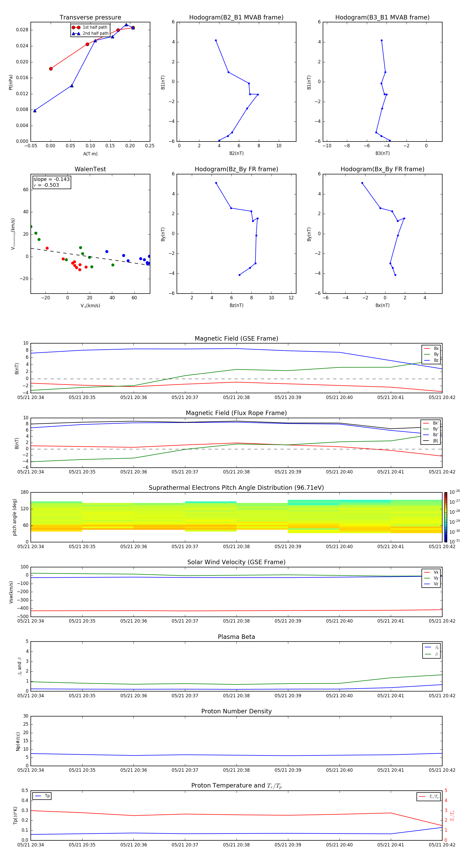Click the 10^-31 colorbar tick label
The image size is (473, 868).
click(x=455, y=542)
